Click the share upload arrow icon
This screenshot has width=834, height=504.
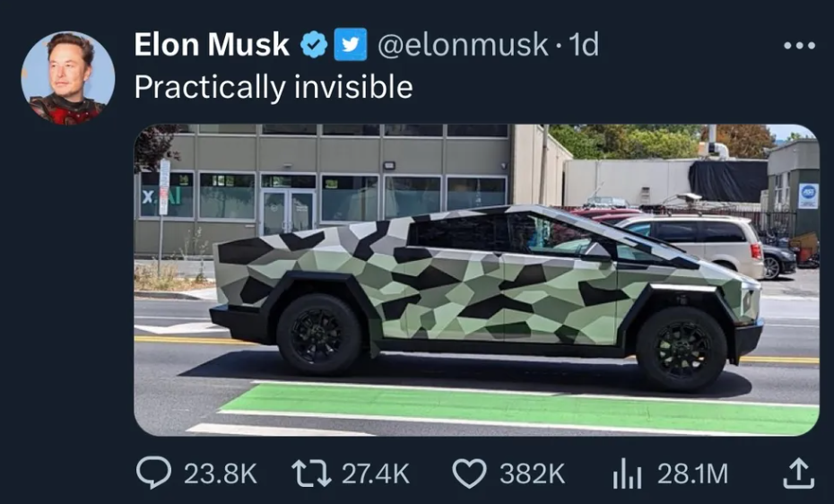[798, 474]
